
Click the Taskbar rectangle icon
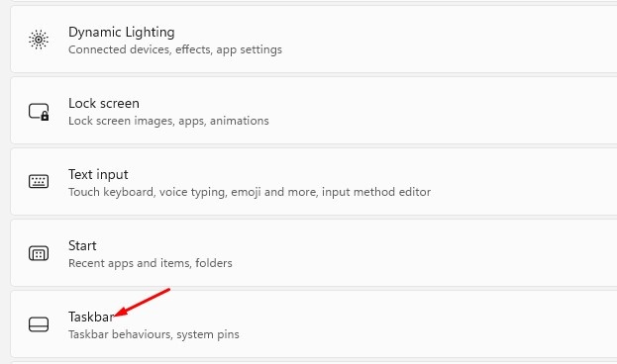point(39,324)
